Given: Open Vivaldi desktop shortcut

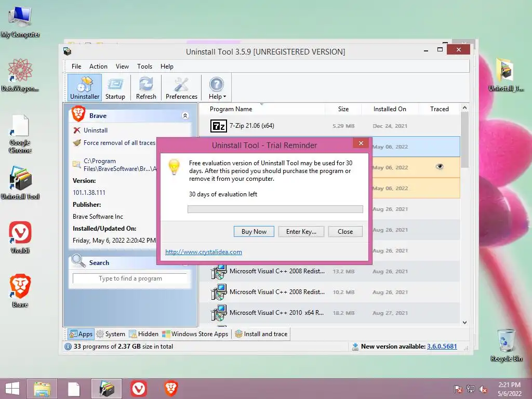Looking at the screenshot, I should point(20,237).
